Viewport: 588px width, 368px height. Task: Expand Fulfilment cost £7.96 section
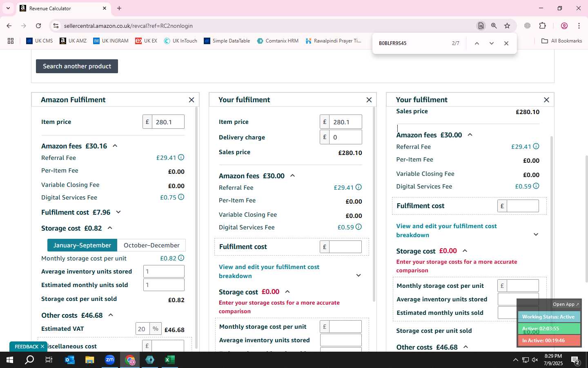click(118, 212)
